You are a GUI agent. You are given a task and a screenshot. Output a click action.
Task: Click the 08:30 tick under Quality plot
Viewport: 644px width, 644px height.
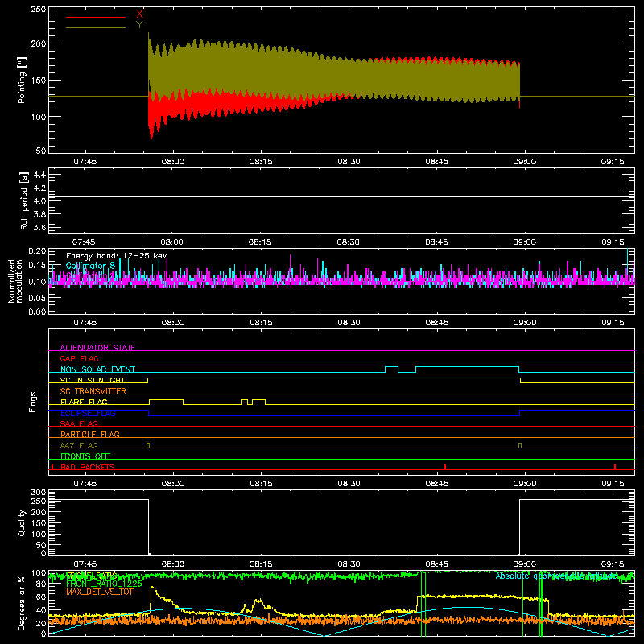click(349, 564)
